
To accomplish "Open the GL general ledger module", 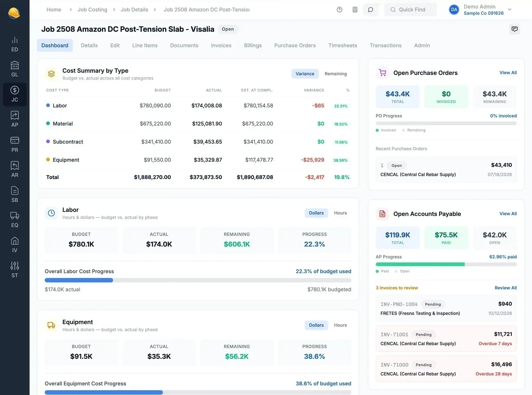I will [x=15, y=69].
